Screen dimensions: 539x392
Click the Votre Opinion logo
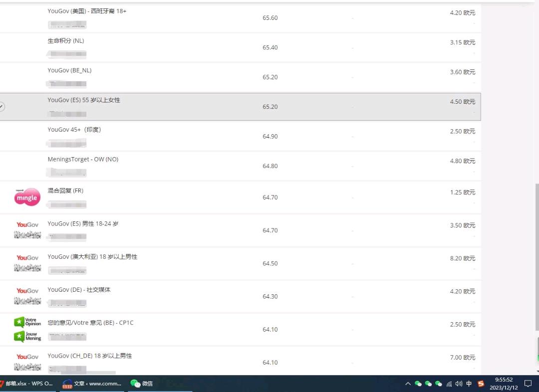pyautogui.click(x=27, y=322)
